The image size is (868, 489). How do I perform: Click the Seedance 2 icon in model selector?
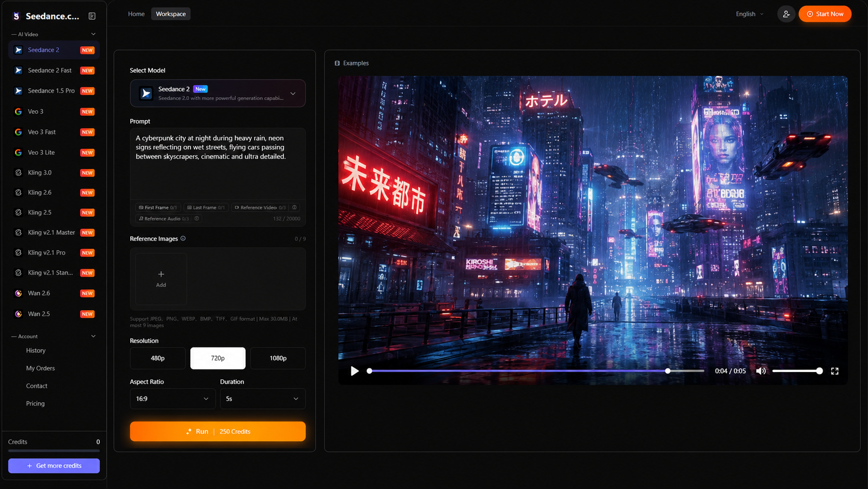146,94
